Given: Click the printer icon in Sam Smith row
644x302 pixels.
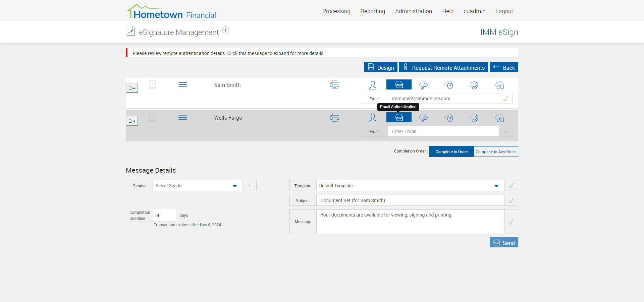Looking at the screenshot, I should (x=335, y=85).
